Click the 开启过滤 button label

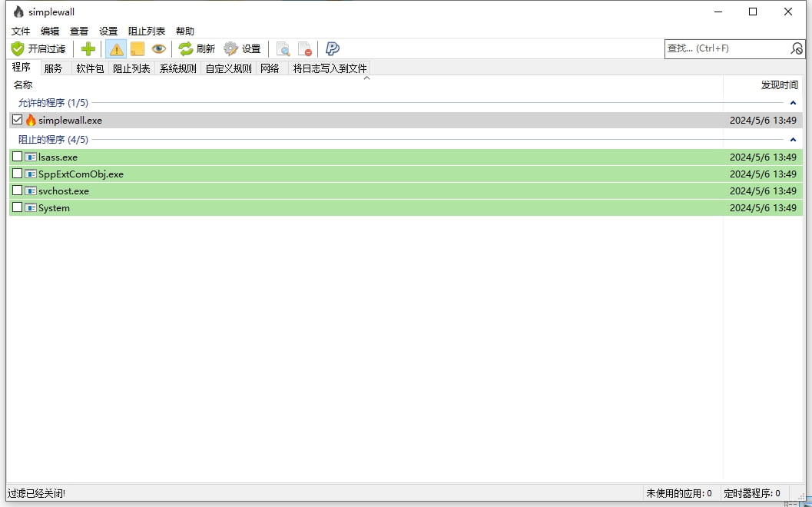pos(47,48)
